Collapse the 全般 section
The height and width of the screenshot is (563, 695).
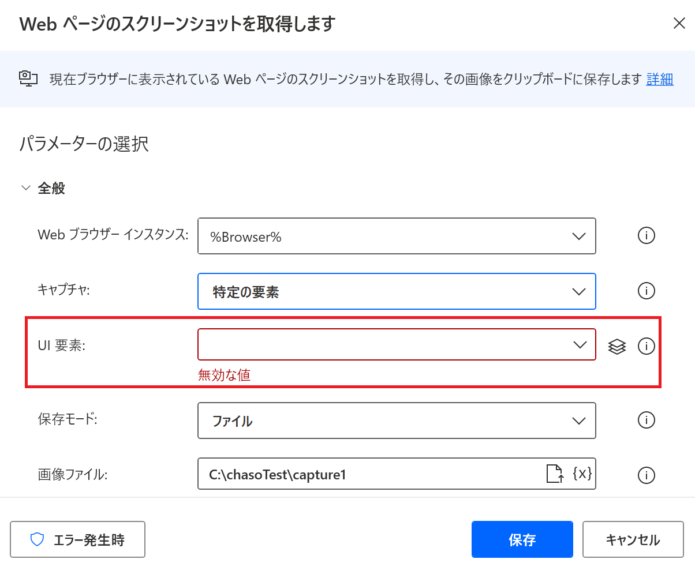point(26,188)
